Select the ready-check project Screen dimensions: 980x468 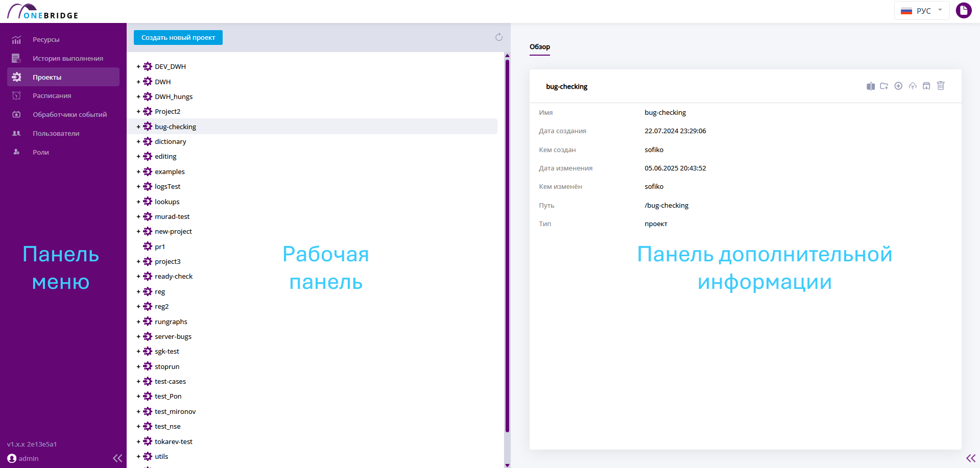174,277
